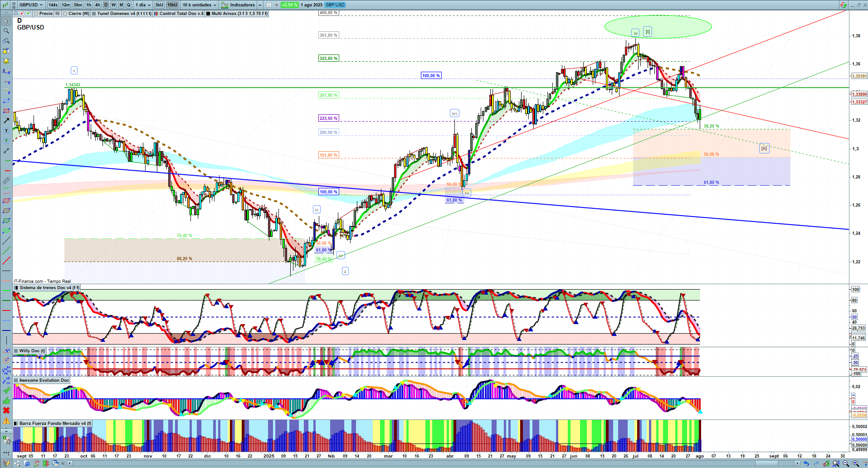Toggle the D daily timeframe button
The height and width of the screenshot is (468, 868).
click(106, 5)
